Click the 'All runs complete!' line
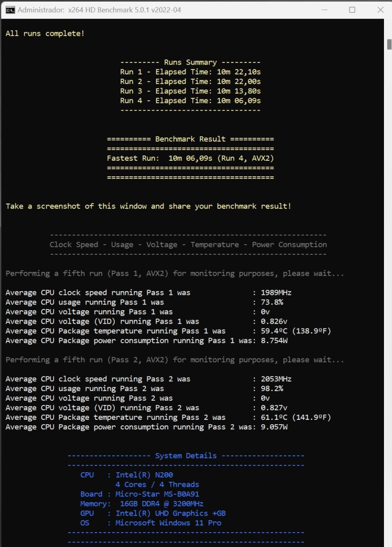Viewport: 392px width, 547px height. click(45, 34)
